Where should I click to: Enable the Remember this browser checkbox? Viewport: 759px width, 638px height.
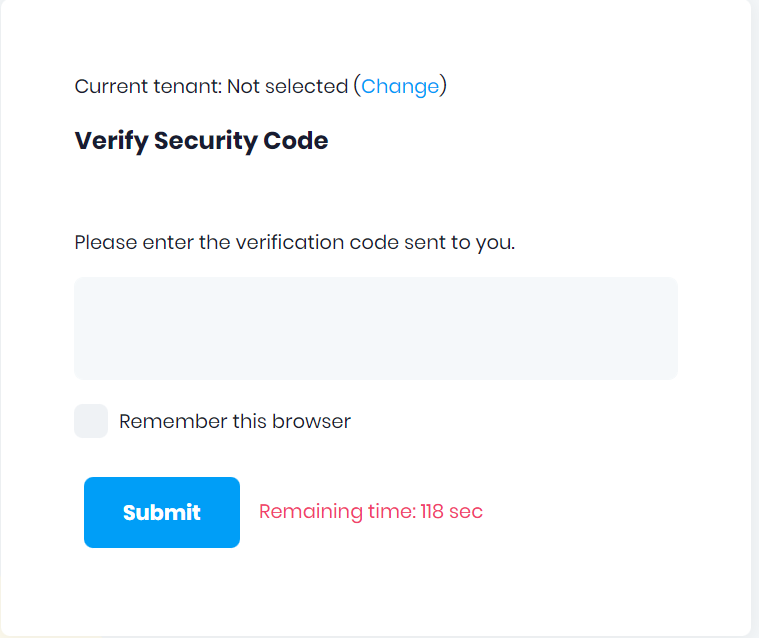91,421
